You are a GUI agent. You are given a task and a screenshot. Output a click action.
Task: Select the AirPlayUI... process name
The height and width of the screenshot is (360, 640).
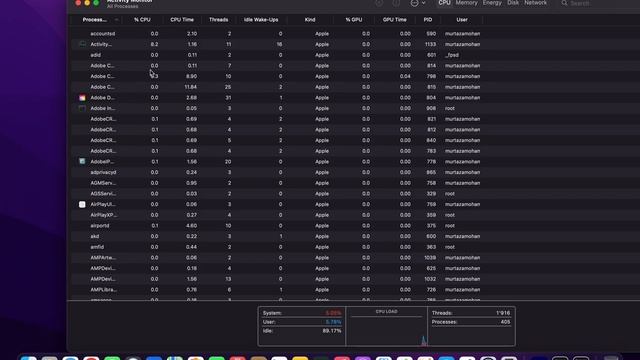point(103,204)
